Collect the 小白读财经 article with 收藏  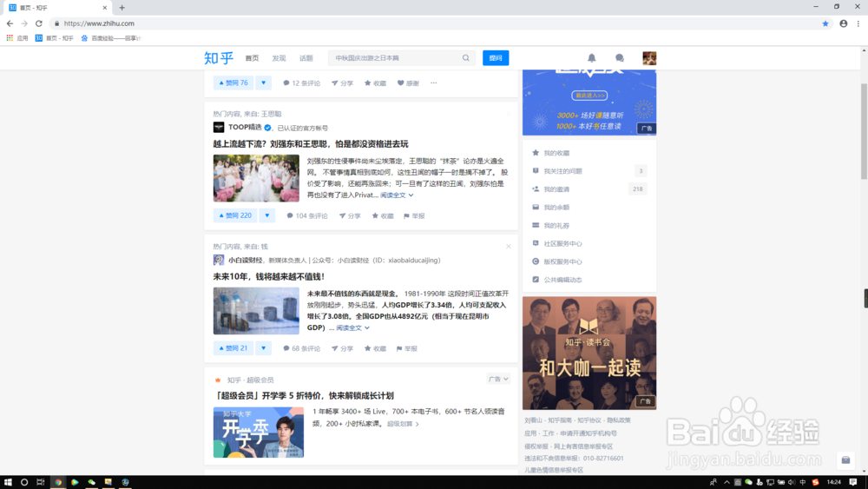click(375, 348)
